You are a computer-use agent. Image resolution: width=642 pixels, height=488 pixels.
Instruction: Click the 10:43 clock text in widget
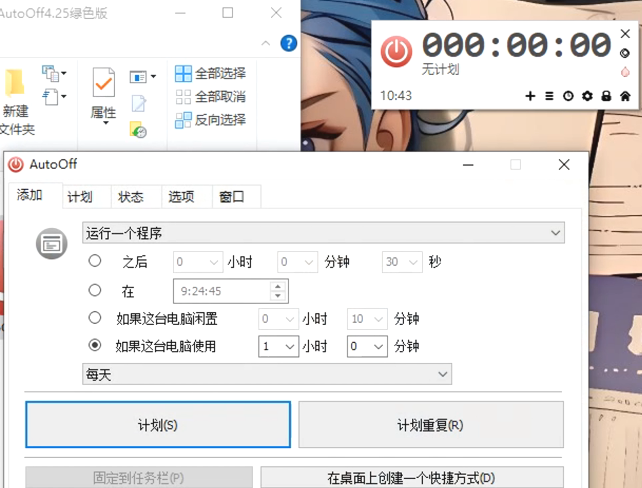pos(396,96)
